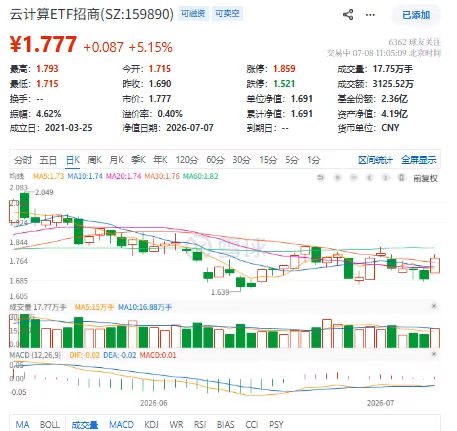Select the 年K chart tab
The image size is (457, 431).
coord(160,160)
